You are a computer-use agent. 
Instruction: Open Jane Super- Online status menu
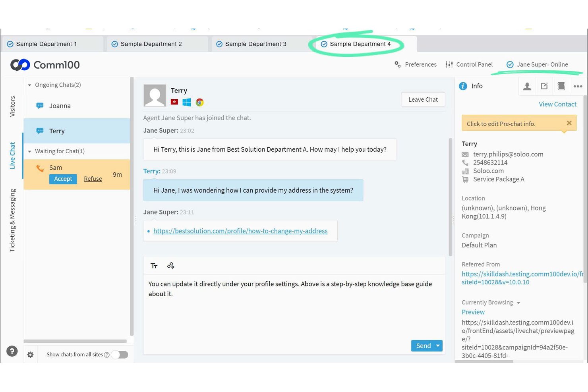pyautogui.click(x=537, y=64)
